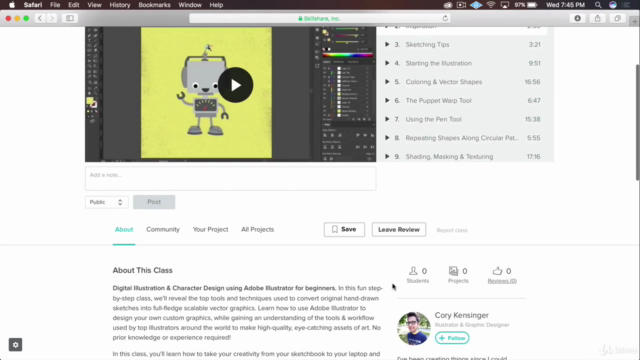The height and width of the screenshot is (360, 640).
Task: Click the play arrow beside Repeating Shapes lesson
Action: coord(387,138)
